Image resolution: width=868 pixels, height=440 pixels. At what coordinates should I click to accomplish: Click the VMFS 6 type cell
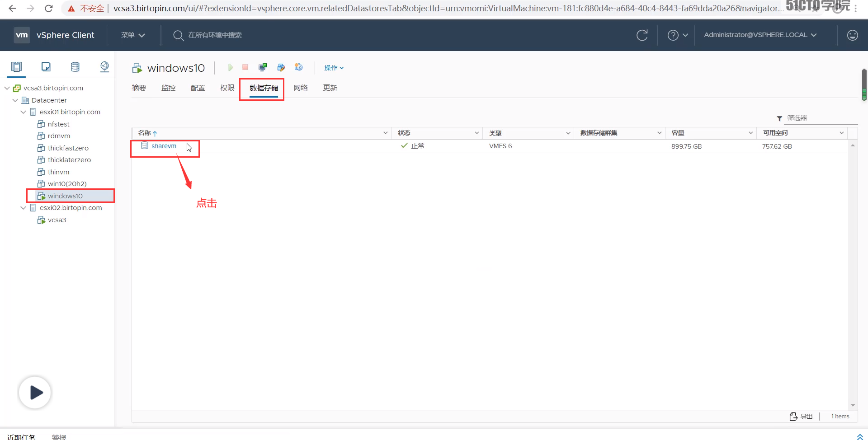coord(500,146)
